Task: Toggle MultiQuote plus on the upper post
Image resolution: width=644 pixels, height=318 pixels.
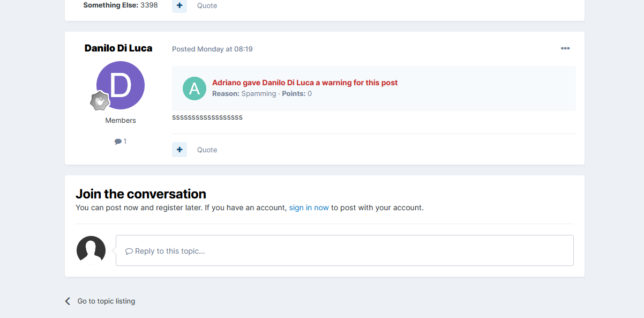Action: point(179,5)
